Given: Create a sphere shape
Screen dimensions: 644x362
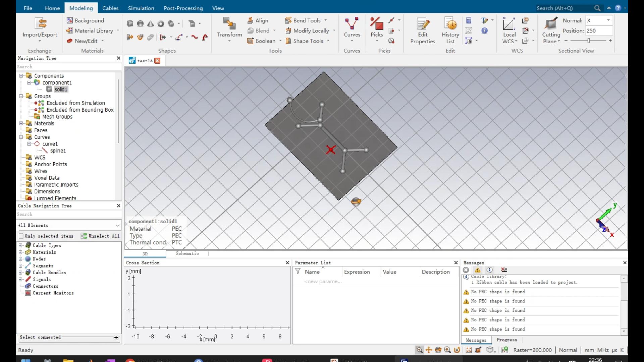Looking at the screenshot, I should [x=140, y=23].
